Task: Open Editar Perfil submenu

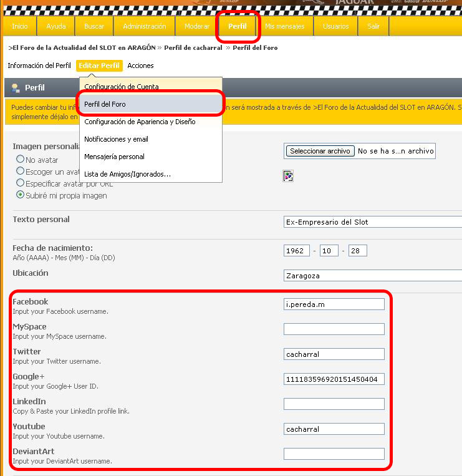Action: click(99, 66)
